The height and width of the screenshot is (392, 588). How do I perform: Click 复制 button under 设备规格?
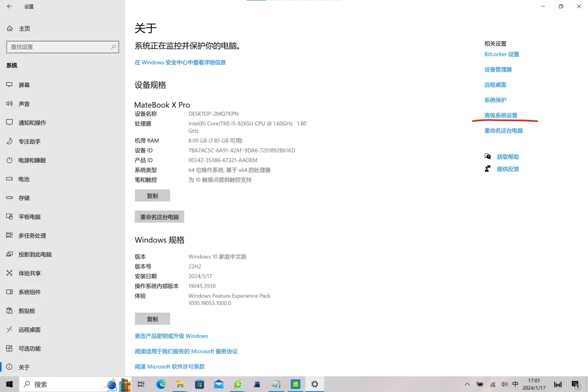152,196
